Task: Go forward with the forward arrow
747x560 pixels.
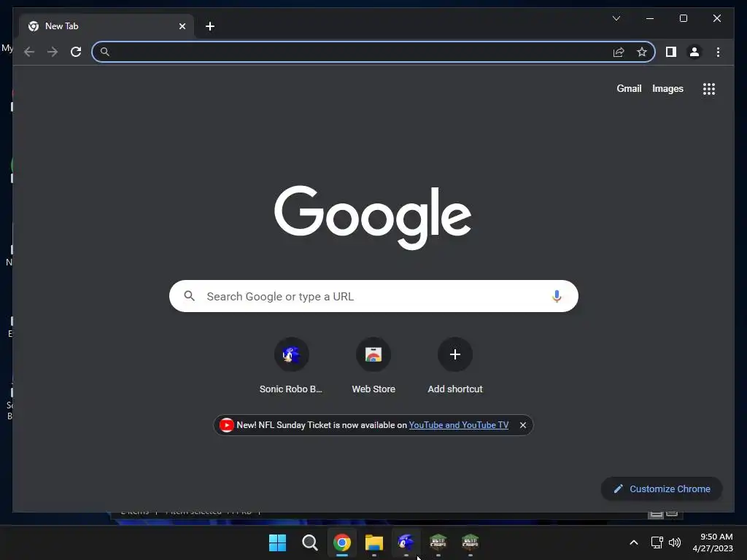Action: point(53,52)
